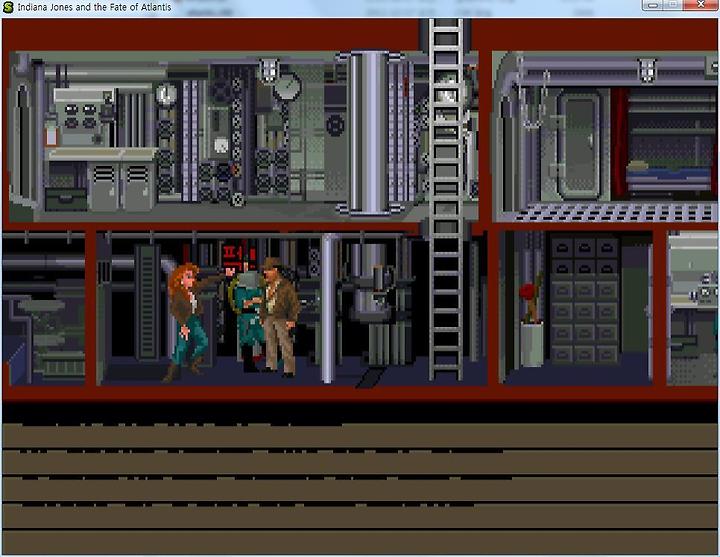The image size is (720, 557).
Task: Click the central ladder between decks
Action: click(445, 200)
